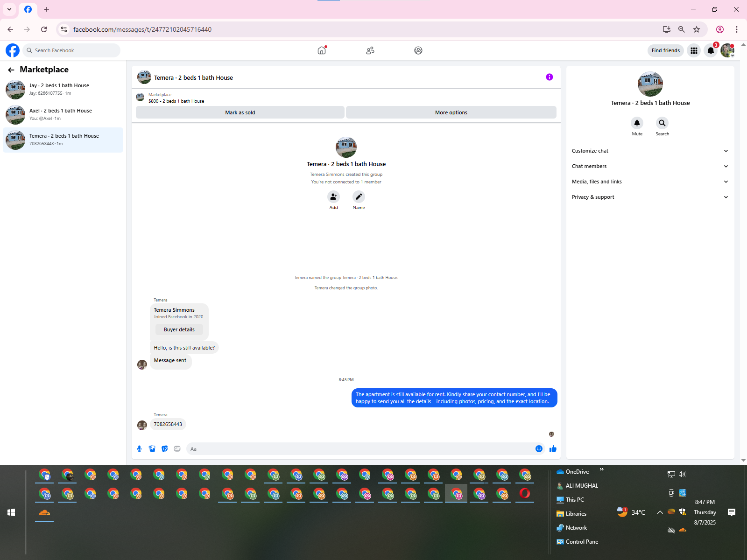Click Mark as sold
This screenshot has height=560, width=747.
(240, 112)
